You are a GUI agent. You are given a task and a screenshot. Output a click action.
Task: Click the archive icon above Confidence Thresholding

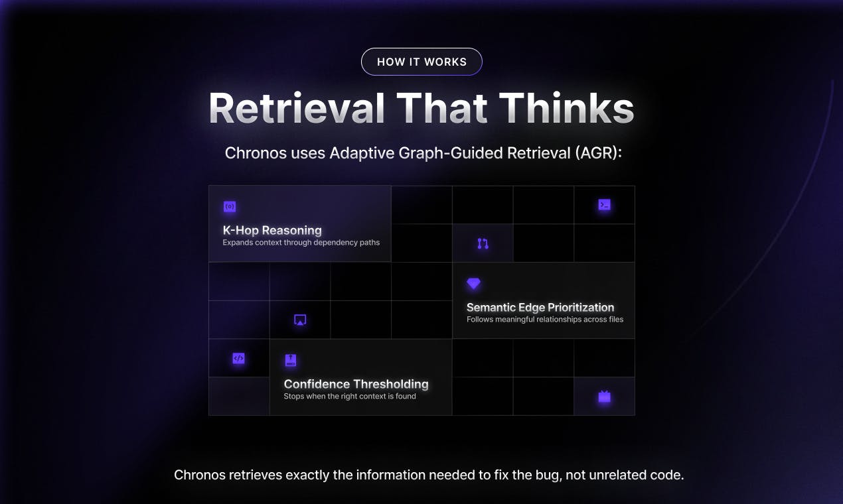pyautogui.click(x=290, y=361)
